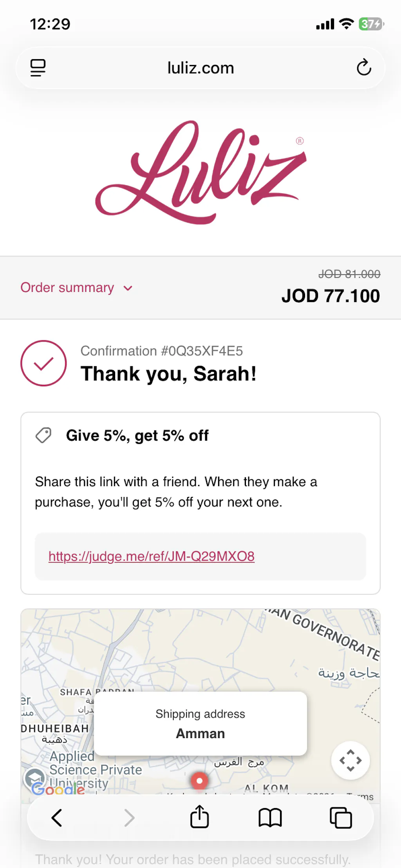The image size is (401, 868).
Task: Open the bookmarks book icon
Action: [270, 818]
